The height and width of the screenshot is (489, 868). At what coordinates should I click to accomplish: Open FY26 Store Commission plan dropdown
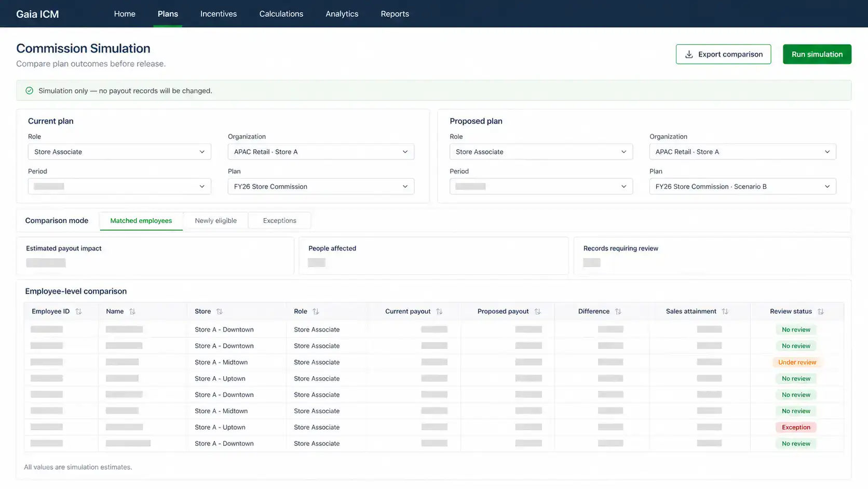[321, 187]
